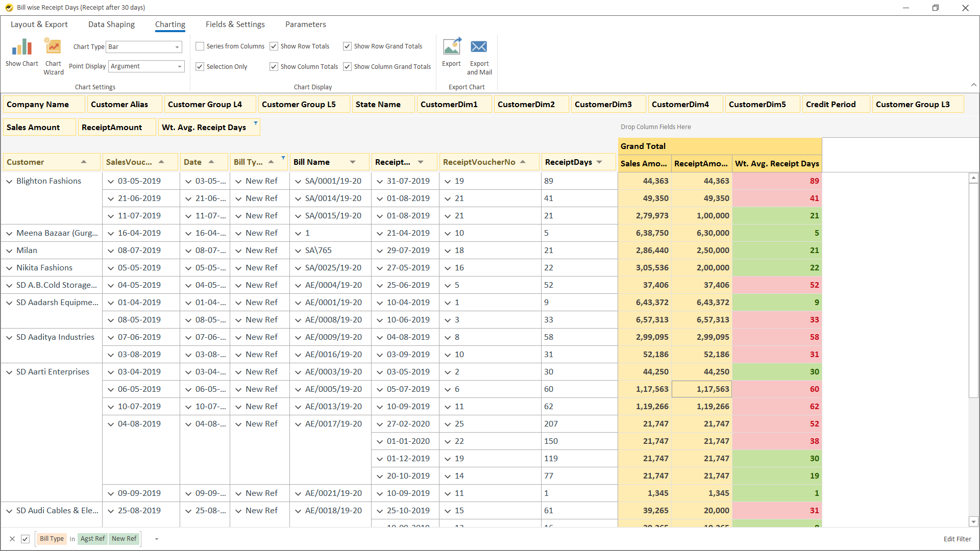Open the Fields & Settings tab
Image resolution: width=980 pixels, height=551 pixels.
(235, 24)
